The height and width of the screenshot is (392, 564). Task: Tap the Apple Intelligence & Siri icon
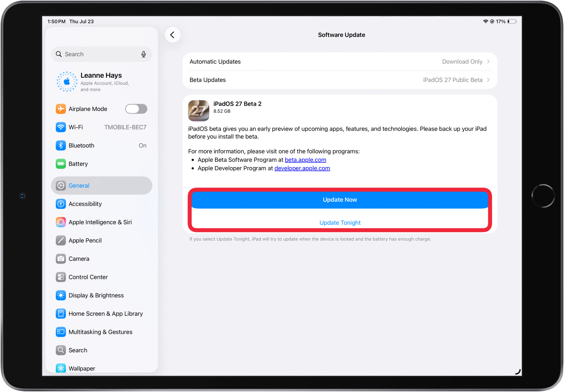coord(61,222)
